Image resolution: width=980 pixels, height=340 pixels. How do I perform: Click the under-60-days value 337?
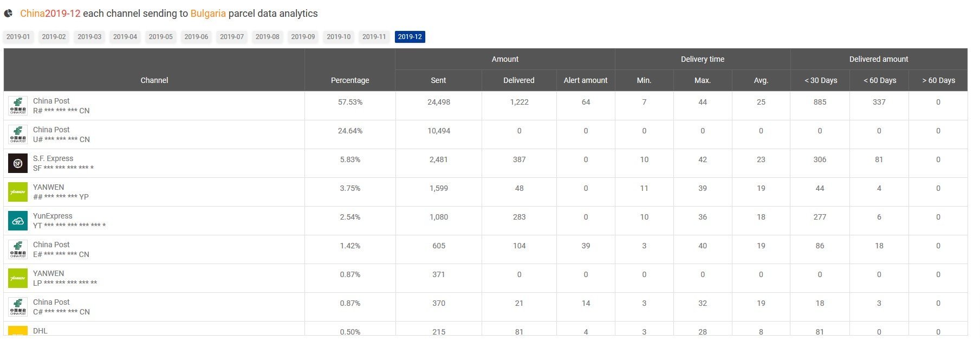[879, 102]
